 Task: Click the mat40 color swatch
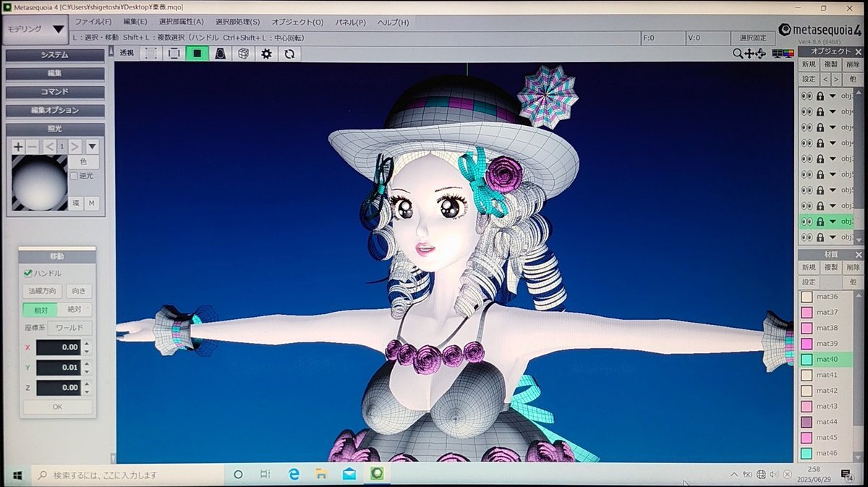tap(807, 360)
